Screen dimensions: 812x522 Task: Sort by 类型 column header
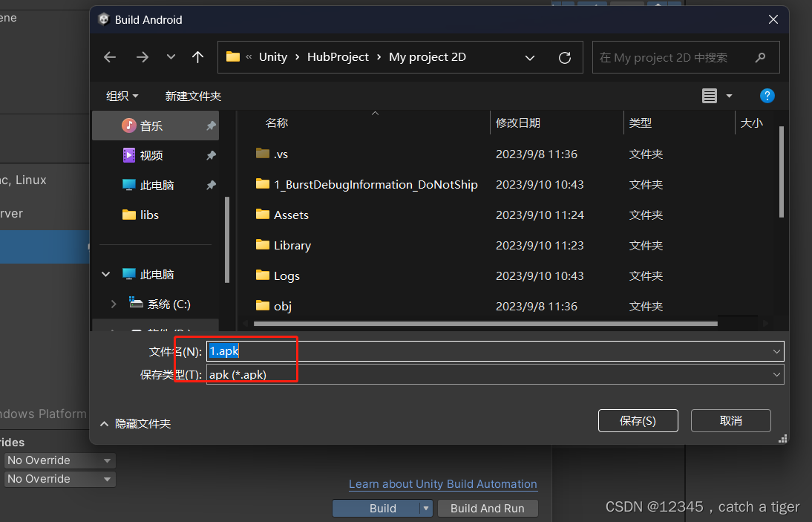coord(640,123)
